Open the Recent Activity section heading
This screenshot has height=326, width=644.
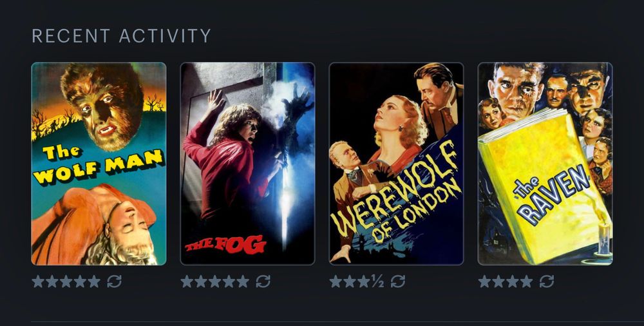pos(121,36)
